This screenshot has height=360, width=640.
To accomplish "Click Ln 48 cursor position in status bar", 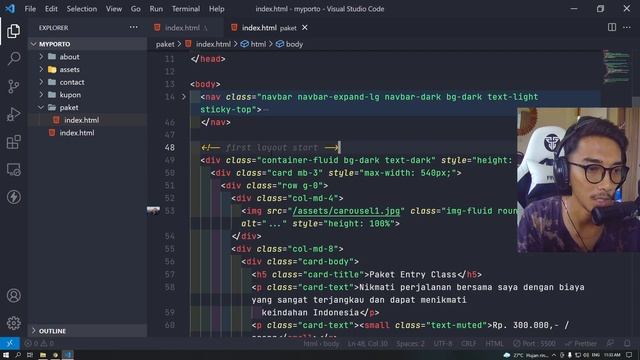I will pyautogui.click(x=367, y=344).
